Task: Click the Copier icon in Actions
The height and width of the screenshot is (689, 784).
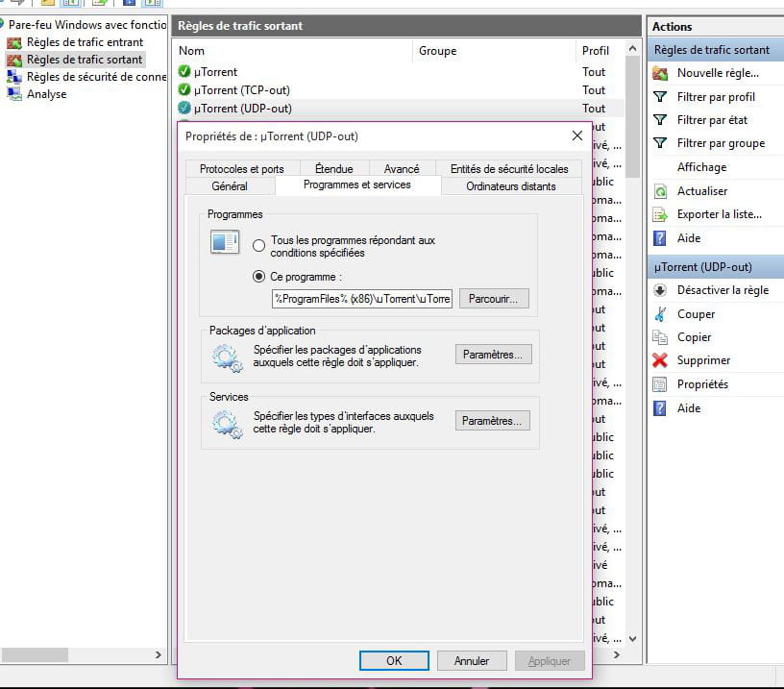Action: pyautogui.click(x=660, y=337)
